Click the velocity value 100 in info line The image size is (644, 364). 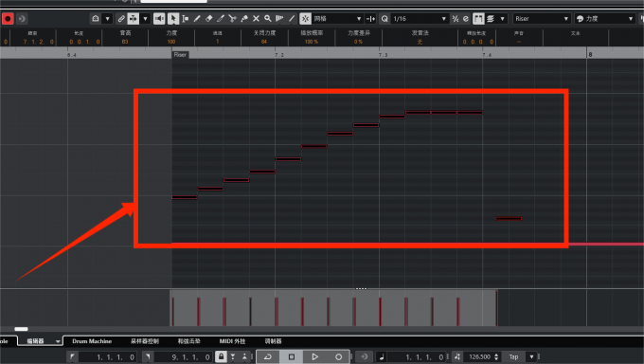(x=171, y=42)
